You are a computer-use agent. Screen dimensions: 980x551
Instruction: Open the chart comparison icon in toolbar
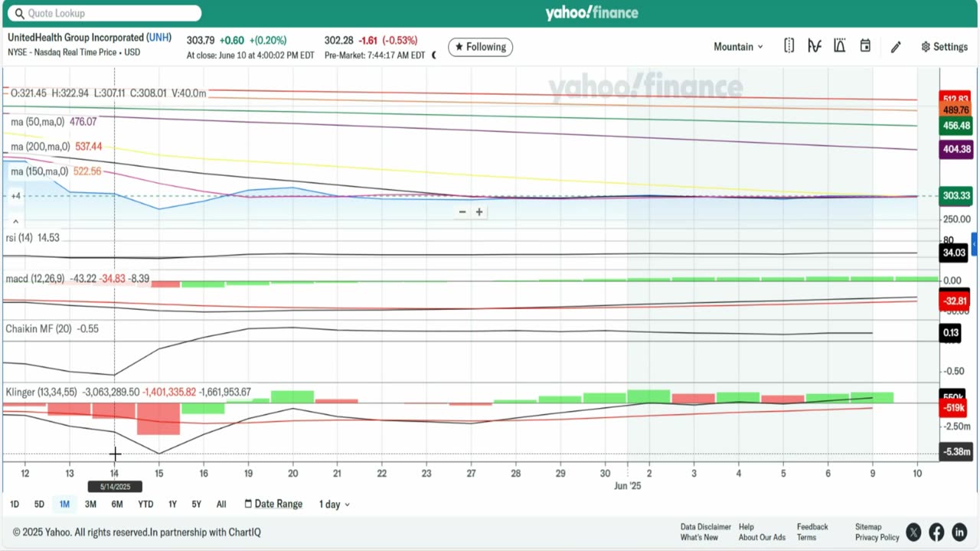click(789, 47)
